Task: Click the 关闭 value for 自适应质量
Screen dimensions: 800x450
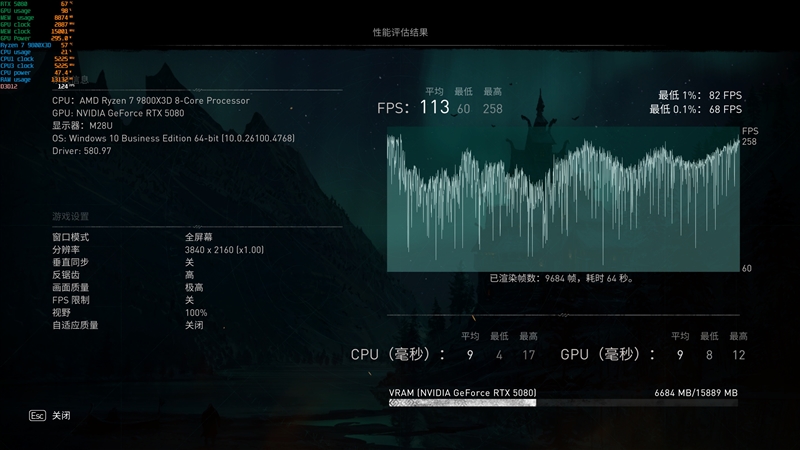Action: click(194, 326)
